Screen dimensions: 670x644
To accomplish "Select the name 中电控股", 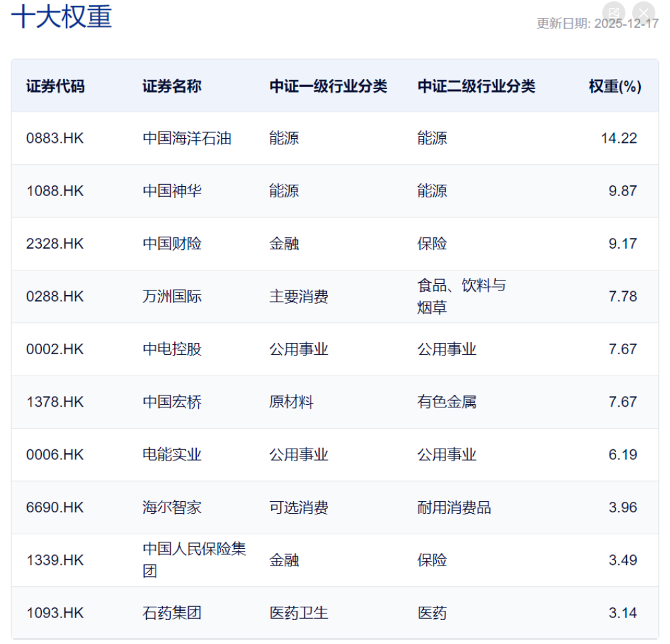I will (171, 349).
